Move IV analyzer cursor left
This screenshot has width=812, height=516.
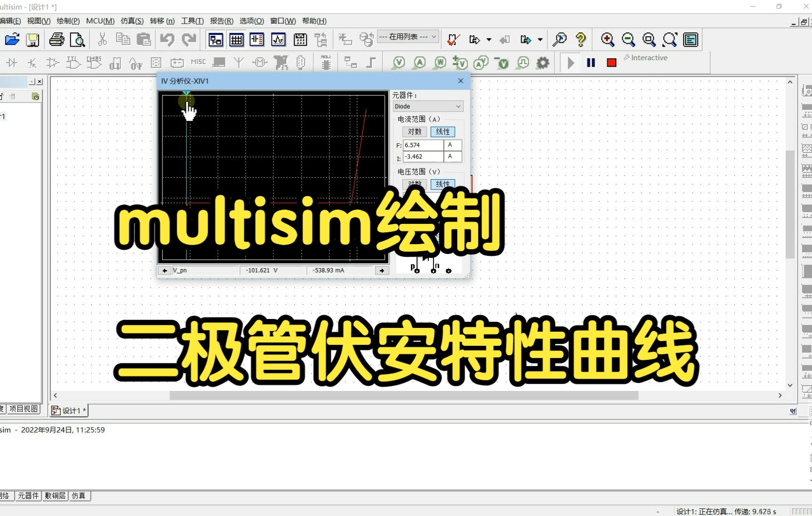pyautogui.click(x=165, y=270)
